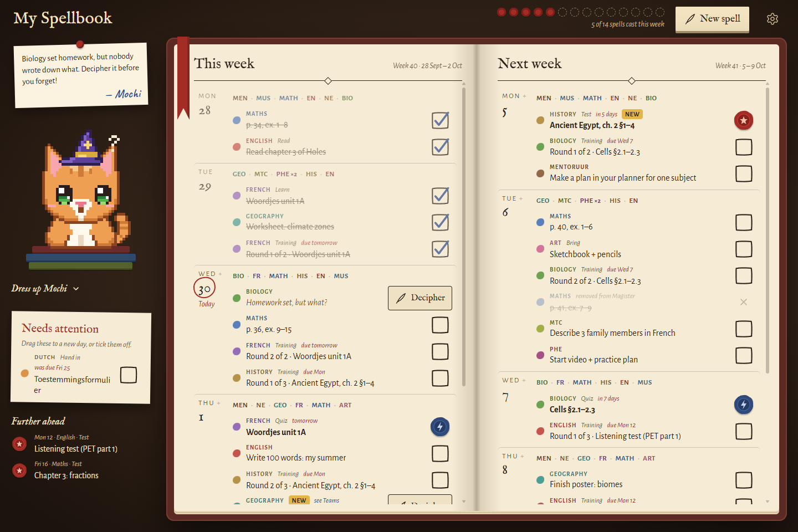Click the red bookmark ribbon on the book
Screen dimensions: 798x532
(x=183, y=78)
